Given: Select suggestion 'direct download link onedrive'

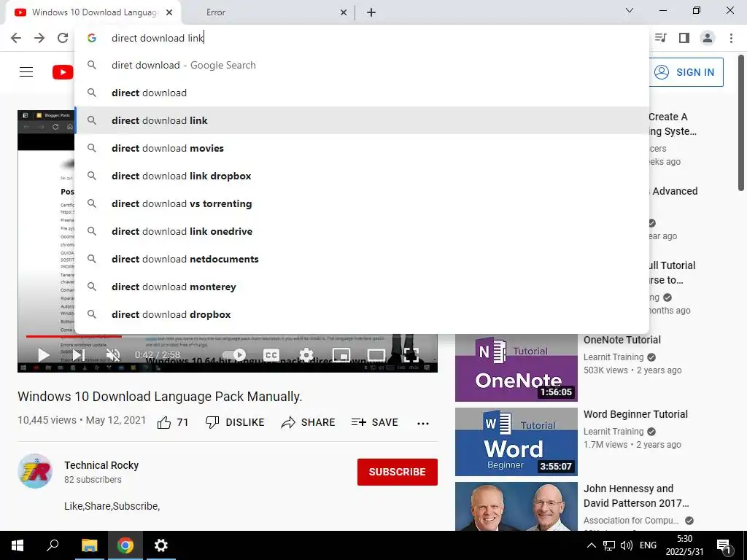Looking at the screenshot, I should coord(362,231).
